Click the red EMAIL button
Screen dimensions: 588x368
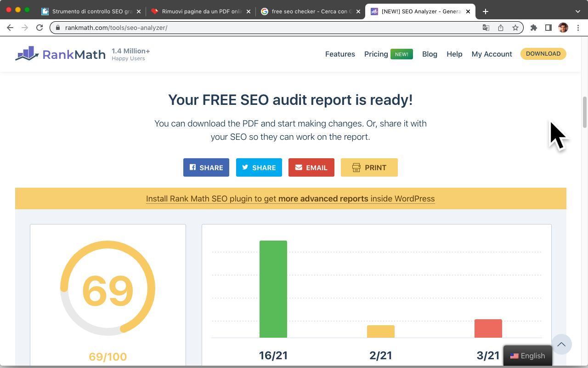coord(311,167)
